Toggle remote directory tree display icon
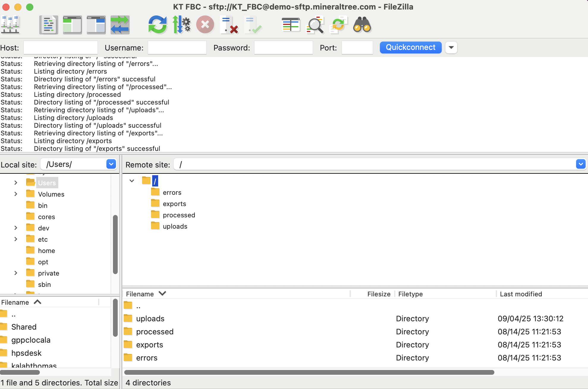The height and width of the screenshot is (389, 588). coord(96,25)
